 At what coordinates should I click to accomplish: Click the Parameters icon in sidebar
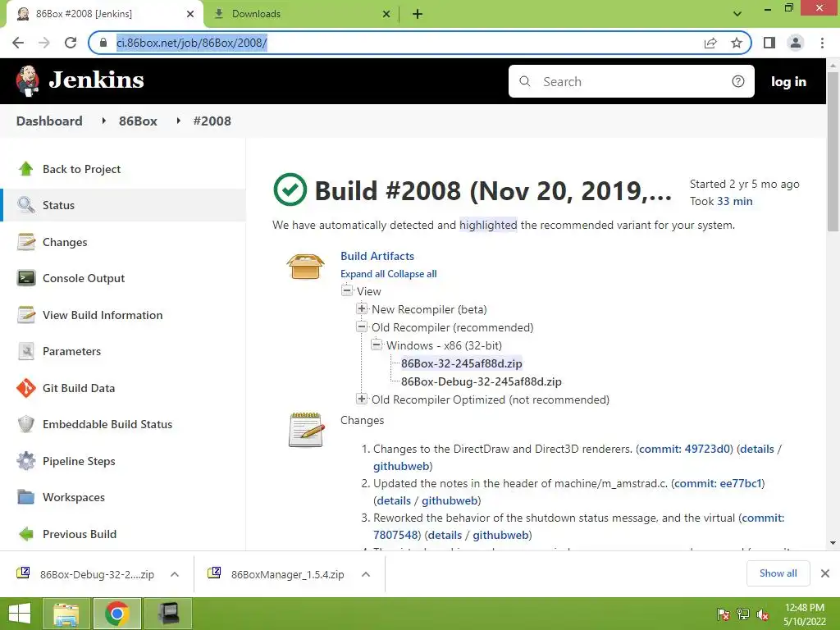(x=25, y=351)
